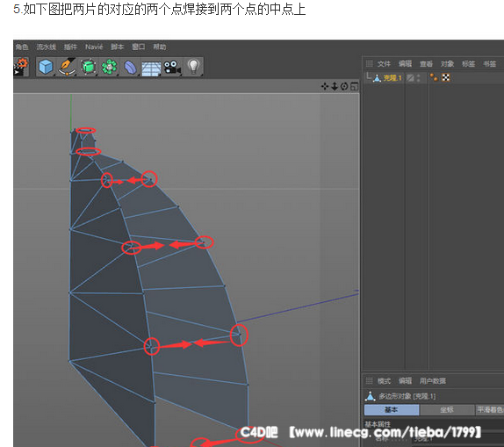The image size is (504, 447).
Task: Click the 多边形对象 [克隆.1] header text
Action: [407, 396]
